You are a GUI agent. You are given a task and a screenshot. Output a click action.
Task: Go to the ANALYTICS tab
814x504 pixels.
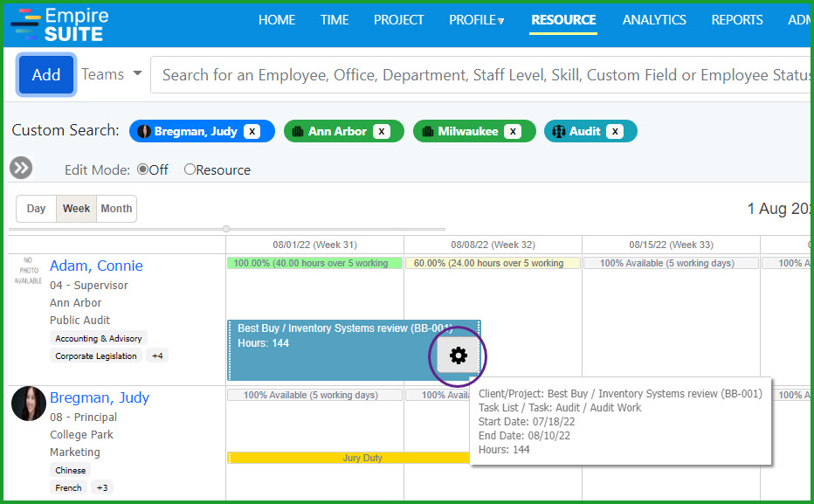(654, 20)
